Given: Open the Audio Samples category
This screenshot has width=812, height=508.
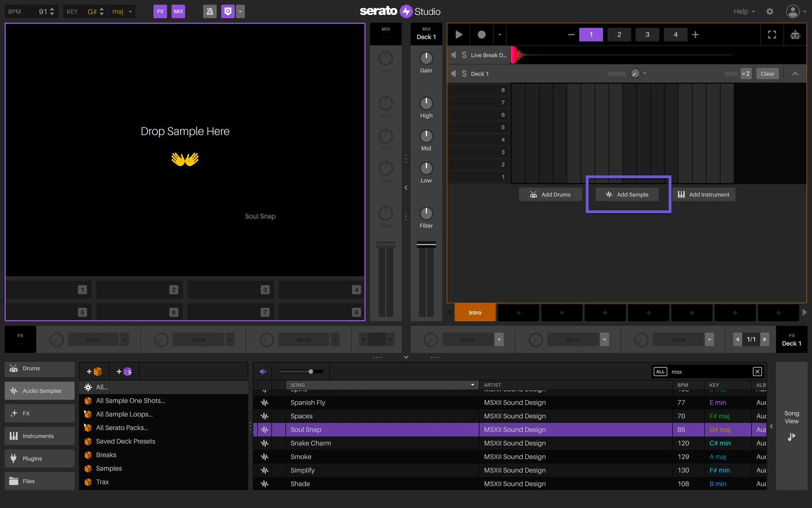Looking at the screenshot, I should coord(40,391).
